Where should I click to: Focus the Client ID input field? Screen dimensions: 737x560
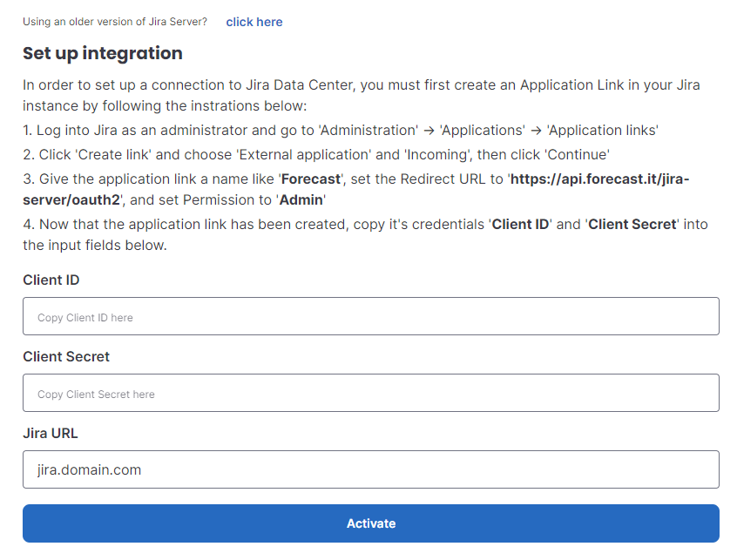pos(371,316)
